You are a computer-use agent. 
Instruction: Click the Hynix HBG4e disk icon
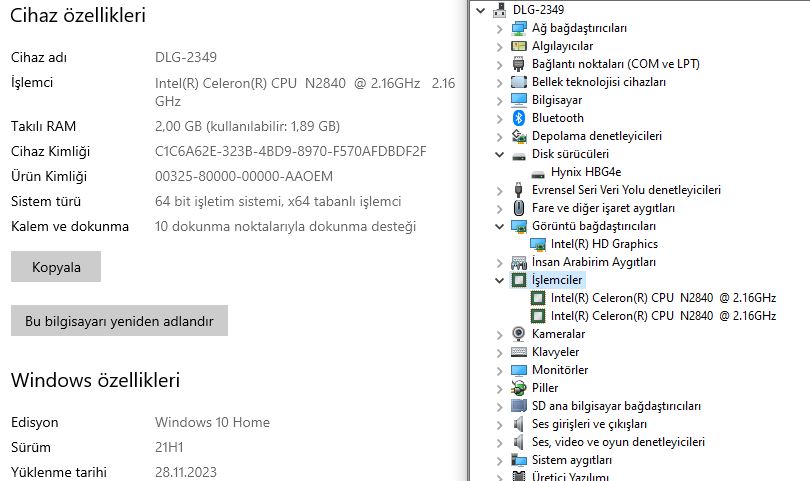click(538, 174)
